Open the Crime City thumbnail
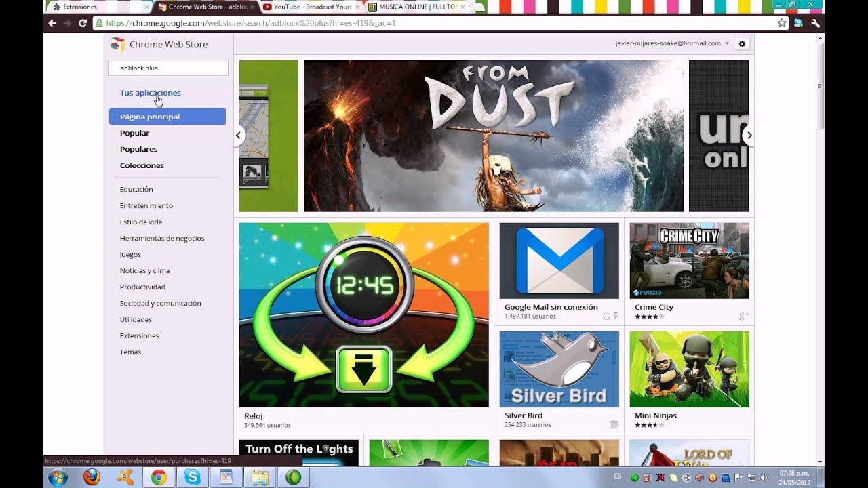868x488 pixels. click(x=689, y=261)
